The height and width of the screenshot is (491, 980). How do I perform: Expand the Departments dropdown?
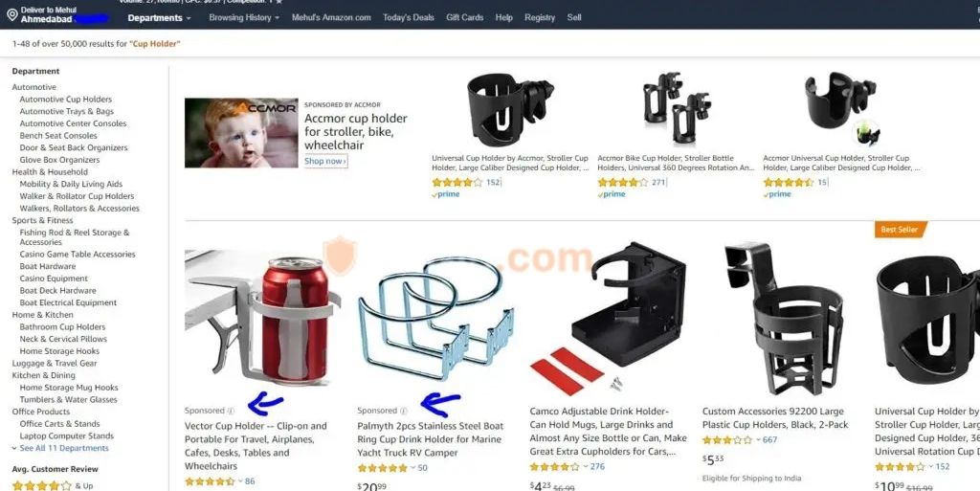click(160, 17)
